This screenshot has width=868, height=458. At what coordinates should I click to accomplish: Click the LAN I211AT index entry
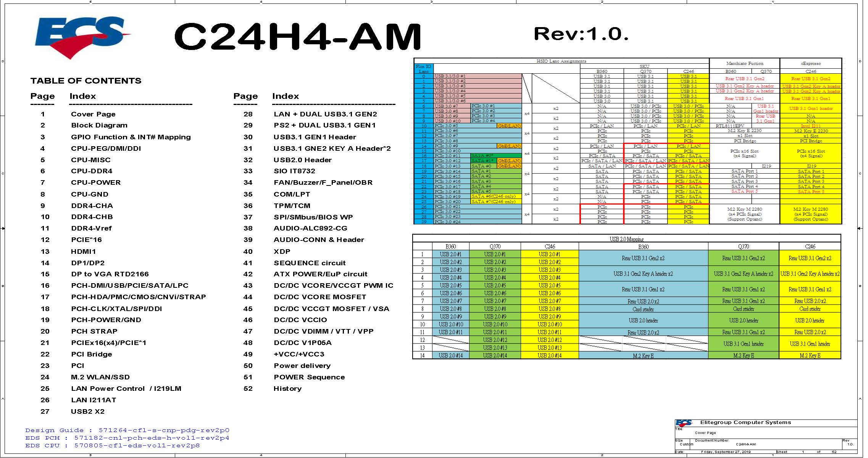coord(94,400)
